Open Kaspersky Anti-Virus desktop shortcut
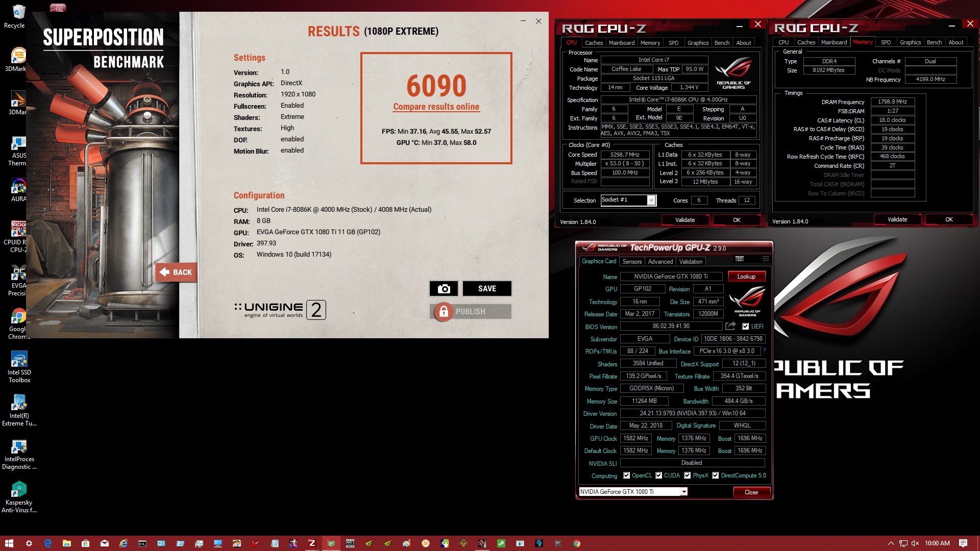Image resolution: width=980 pixels, height=551 pixels. 19,497
